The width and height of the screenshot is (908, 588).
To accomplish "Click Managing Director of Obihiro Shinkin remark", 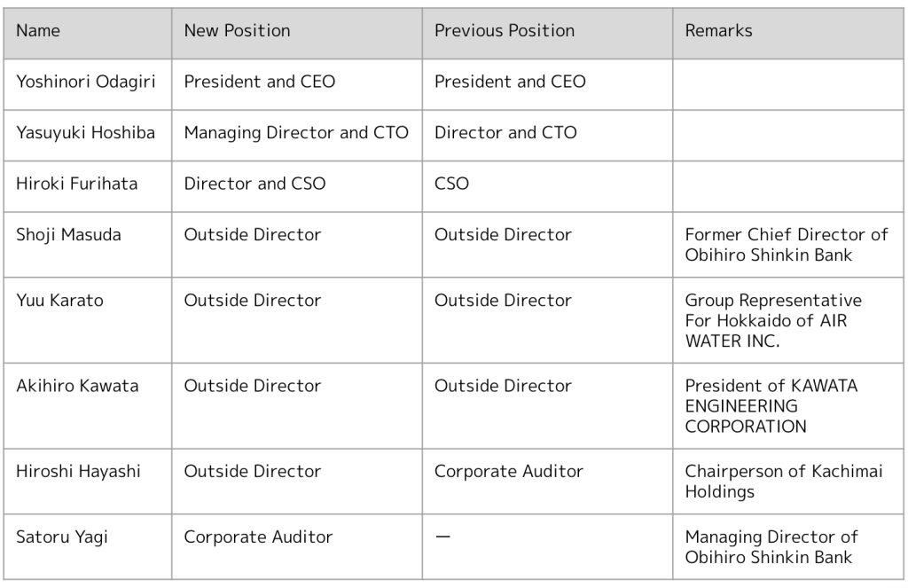I will coord(788,546).
